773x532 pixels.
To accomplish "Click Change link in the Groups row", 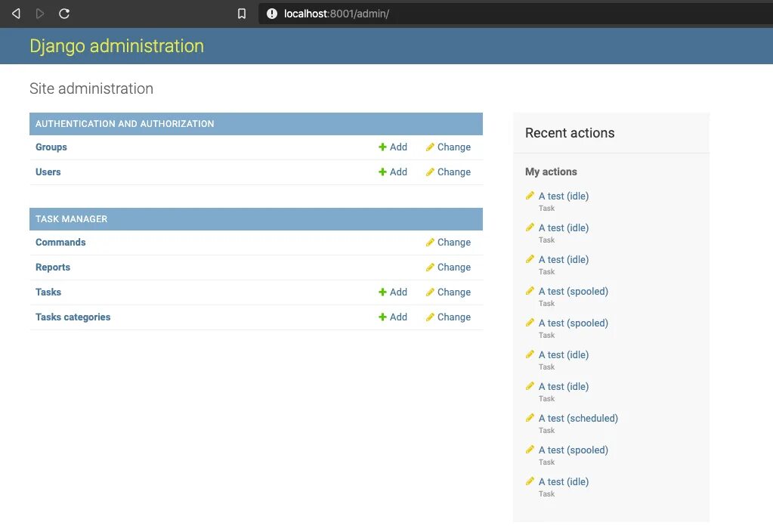I will (454, 147).
